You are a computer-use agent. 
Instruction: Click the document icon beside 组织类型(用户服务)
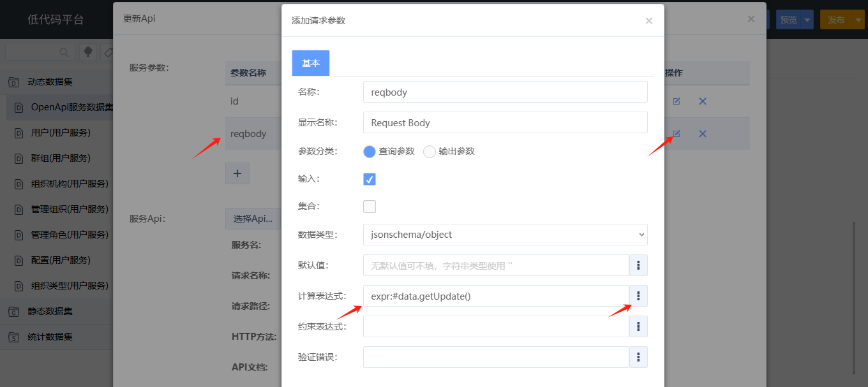pos(19,286)
